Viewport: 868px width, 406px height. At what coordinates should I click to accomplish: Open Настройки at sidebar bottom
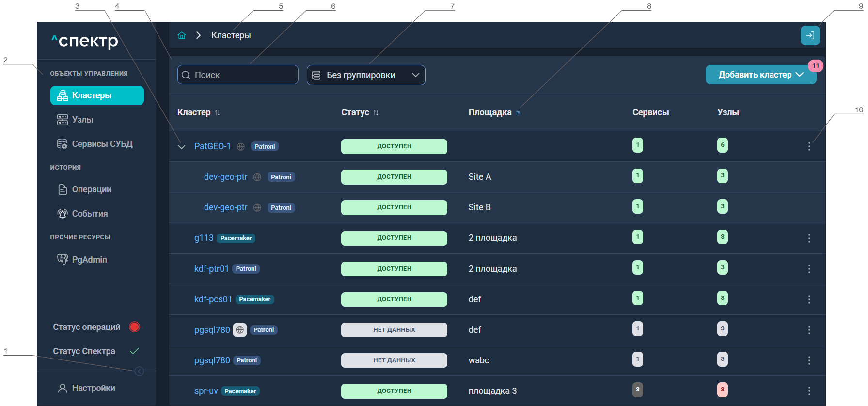[x=87, y=388]
